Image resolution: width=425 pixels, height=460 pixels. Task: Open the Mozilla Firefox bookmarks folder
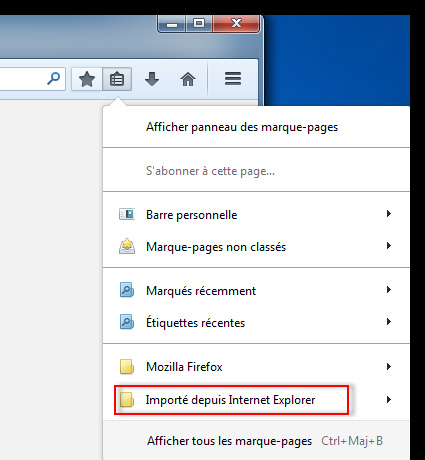pos(256,367)
